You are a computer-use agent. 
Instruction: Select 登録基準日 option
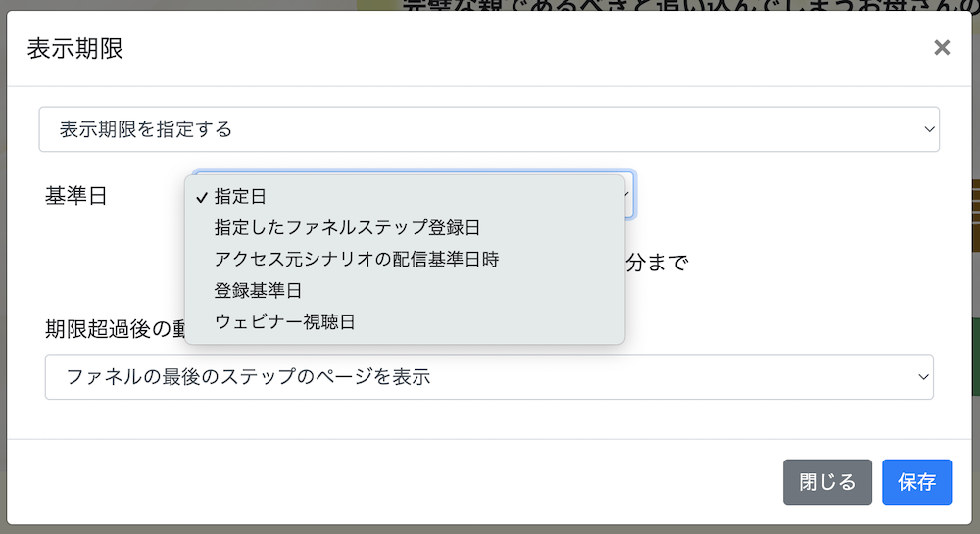click(258, 290)
